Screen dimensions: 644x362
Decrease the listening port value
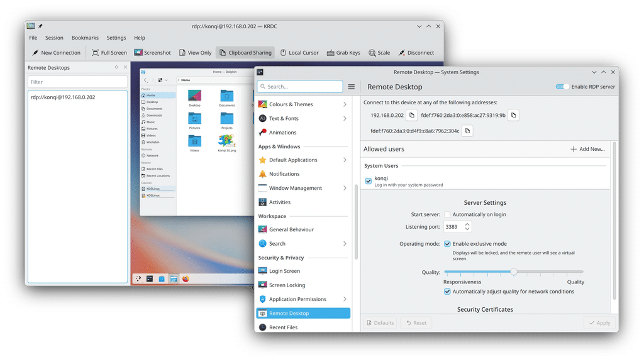pyautogui.click(x=467, y=229)
